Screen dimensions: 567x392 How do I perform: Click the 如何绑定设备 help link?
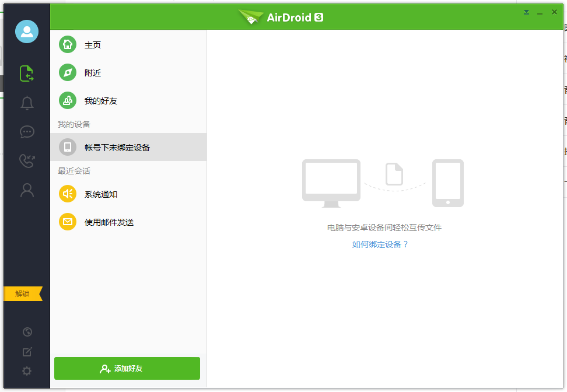(x=380, y=244)
